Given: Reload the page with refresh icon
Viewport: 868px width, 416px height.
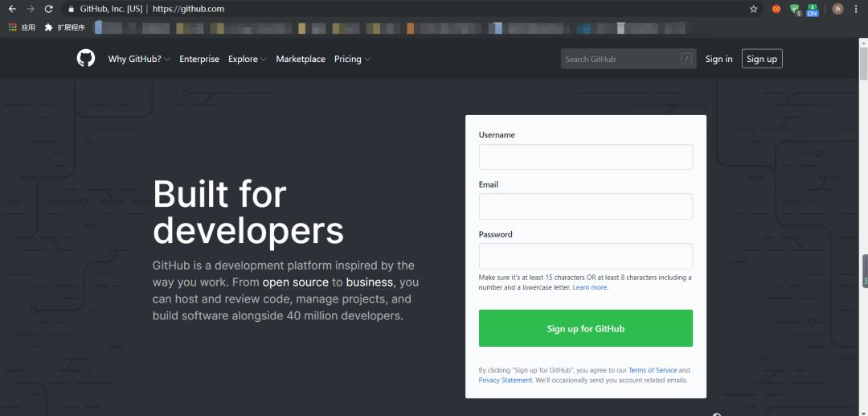Looking at the screenshot, I should coord(49,9).
